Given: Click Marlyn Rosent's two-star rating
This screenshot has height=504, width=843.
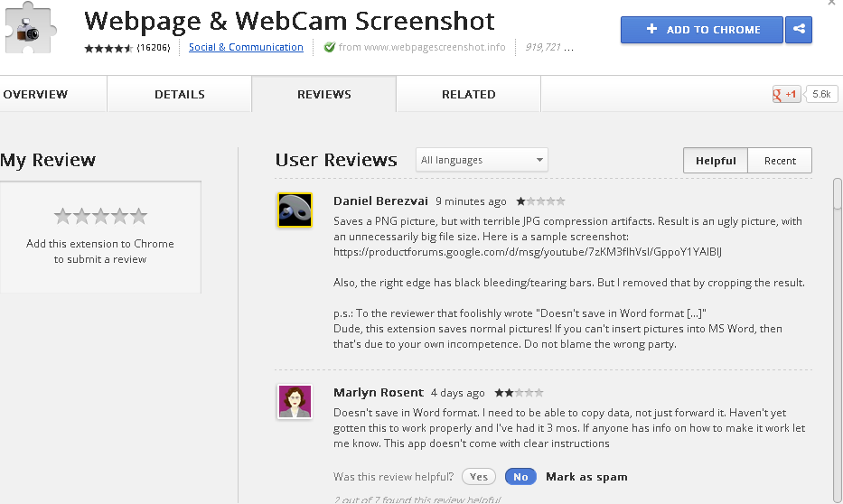Looking at the screenshot, I should pos(519,393).
